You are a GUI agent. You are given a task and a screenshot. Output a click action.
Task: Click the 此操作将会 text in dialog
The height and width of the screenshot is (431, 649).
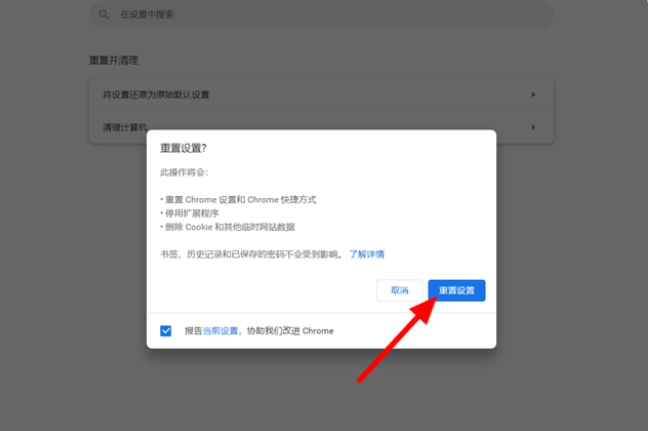pos(184,172)
